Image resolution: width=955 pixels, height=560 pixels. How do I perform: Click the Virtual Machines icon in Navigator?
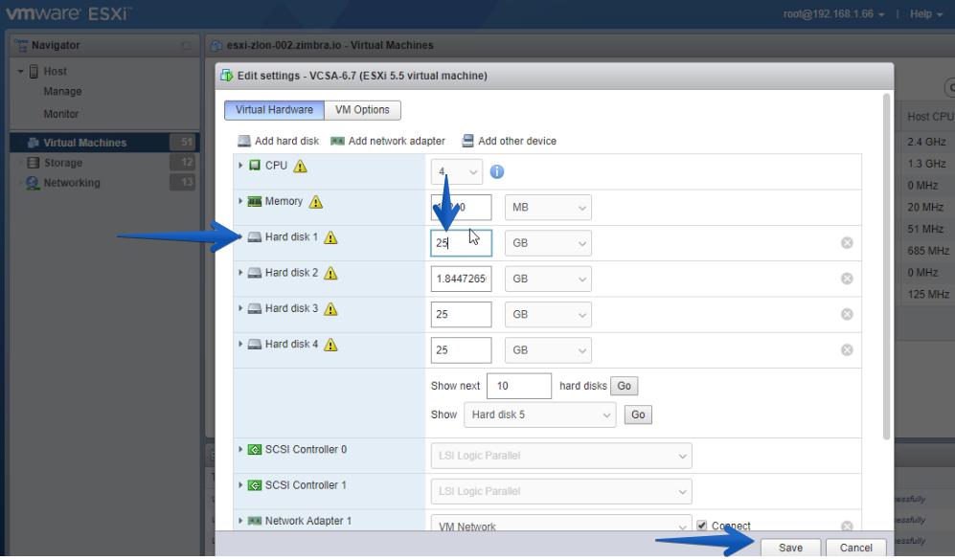tap(34, 143)
